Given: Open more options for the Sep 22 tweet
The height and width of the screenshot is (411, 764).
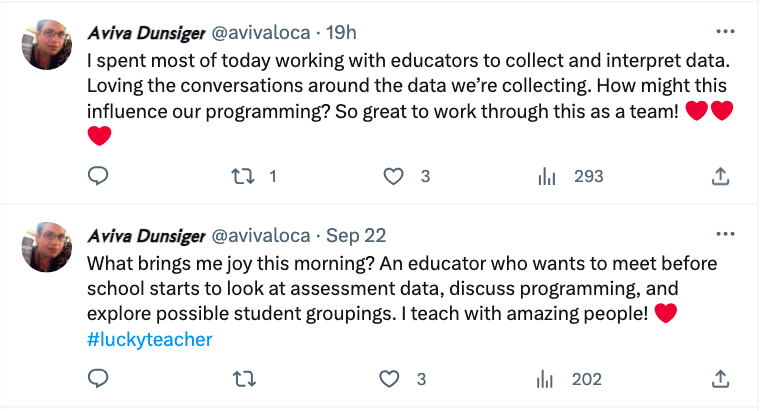Looking at the screenshot, I should pos(725,234).
